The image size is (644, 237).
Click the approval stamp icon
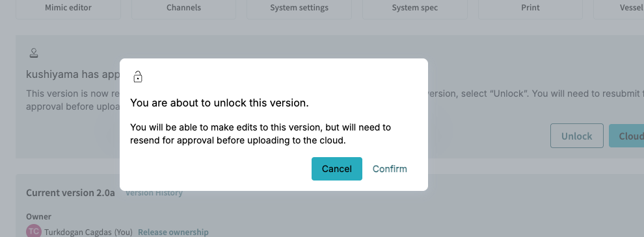point(34,53)
